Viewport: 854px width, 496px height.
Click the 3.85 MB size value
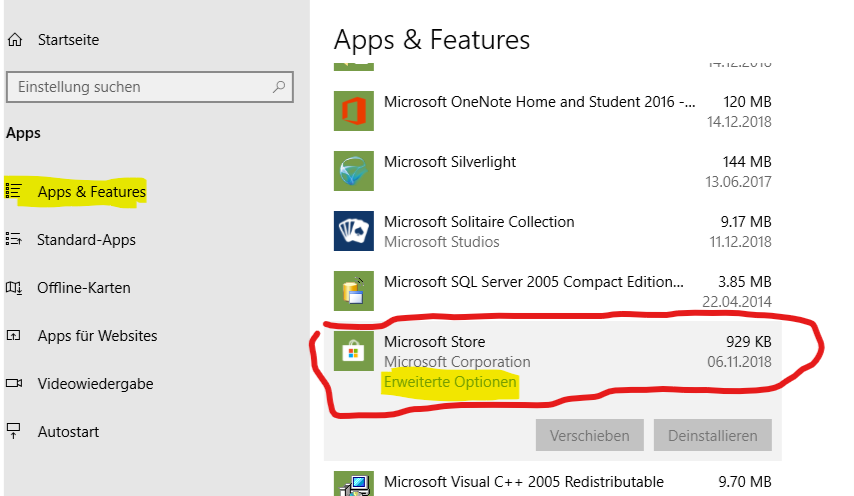[x=745, y=281]
